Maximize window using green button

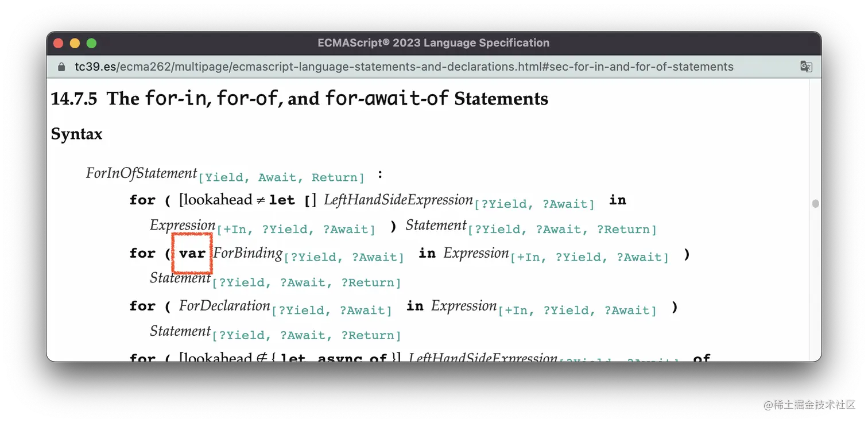pos(91,43)
